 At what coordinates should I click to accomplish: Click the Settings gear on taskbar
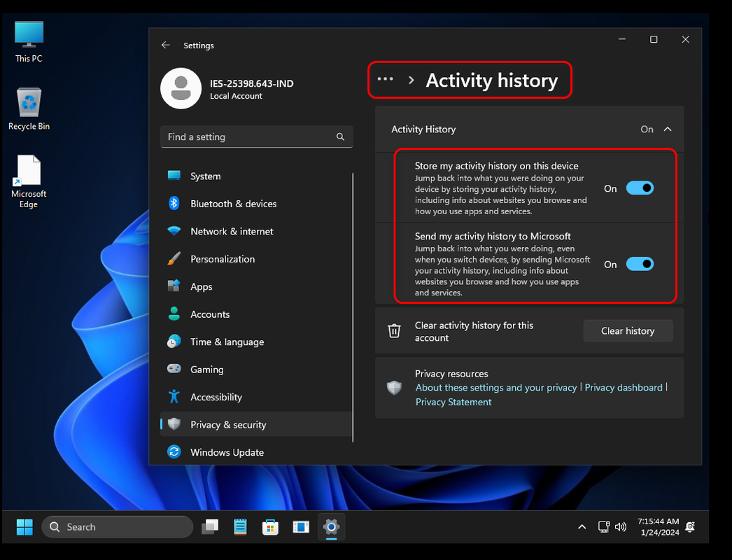[332, 527]
